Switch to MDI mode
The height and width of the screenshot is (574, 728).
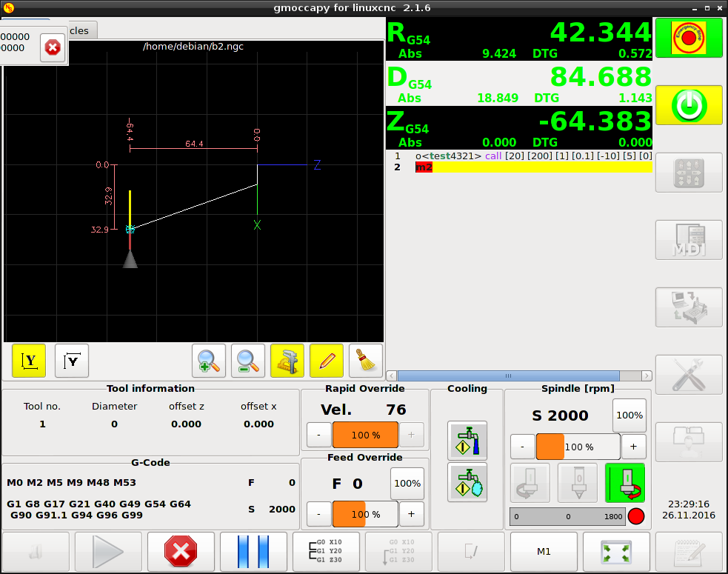[x=689, y=240]
